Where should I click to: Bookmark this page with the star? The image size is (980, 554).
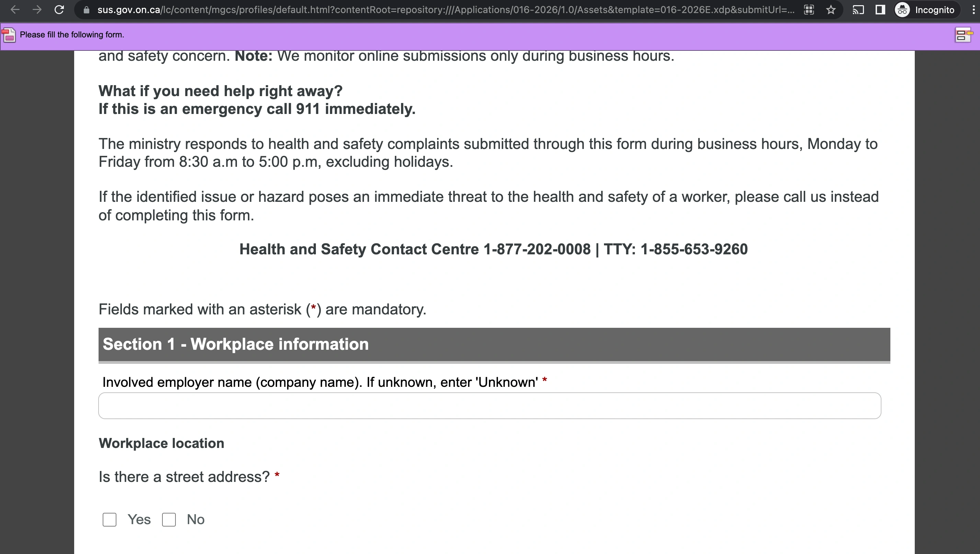click(831, 10)
